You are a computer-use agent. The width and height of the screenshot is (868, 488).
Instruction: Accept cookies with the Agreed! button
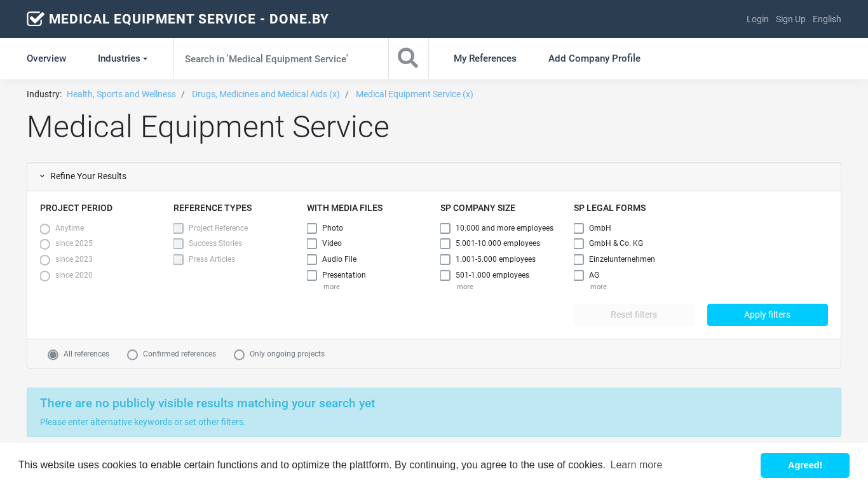[x=804, y=465]
